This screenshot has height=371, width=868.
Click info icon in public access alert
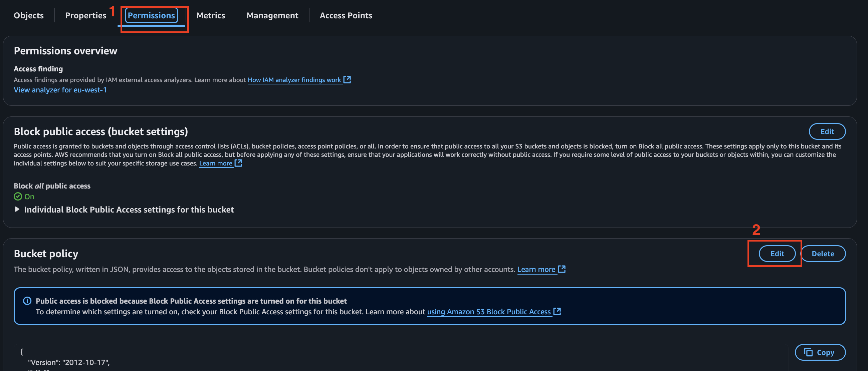coord(27,301)
